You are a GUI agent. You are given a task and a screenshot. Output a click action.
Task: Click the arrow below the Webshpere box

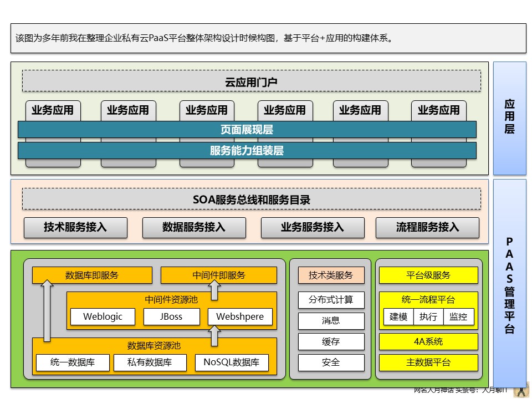pyautogui.click(x=214, y=334)
